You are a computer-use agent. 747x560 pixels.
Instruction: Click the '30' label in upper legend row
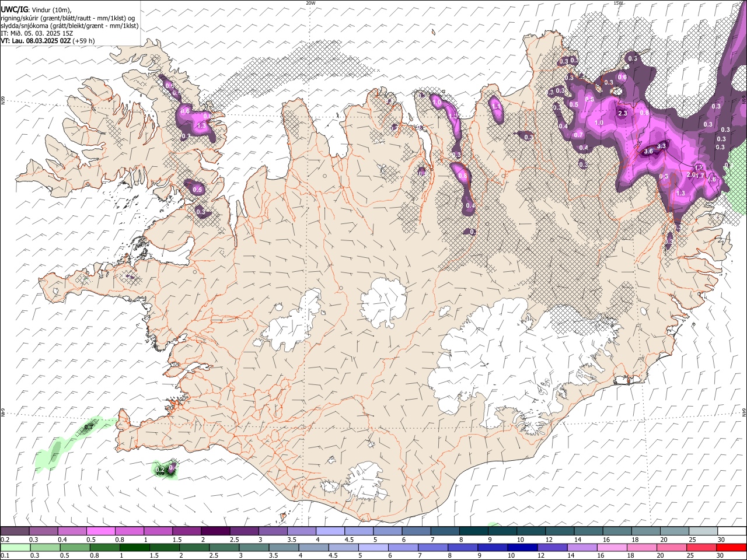[x=721, y=540]
